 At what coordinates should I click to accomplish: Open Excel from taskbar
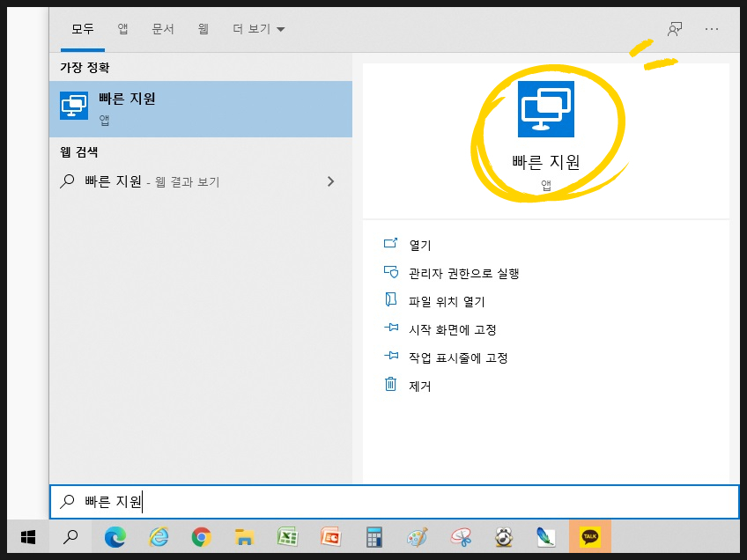pyautogui.click(x=288, y=537)
